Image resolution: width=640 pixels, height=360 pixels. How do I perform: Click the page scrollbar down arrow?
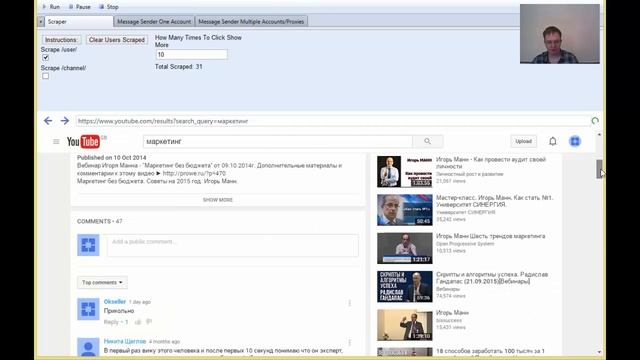tap(599, 352)
